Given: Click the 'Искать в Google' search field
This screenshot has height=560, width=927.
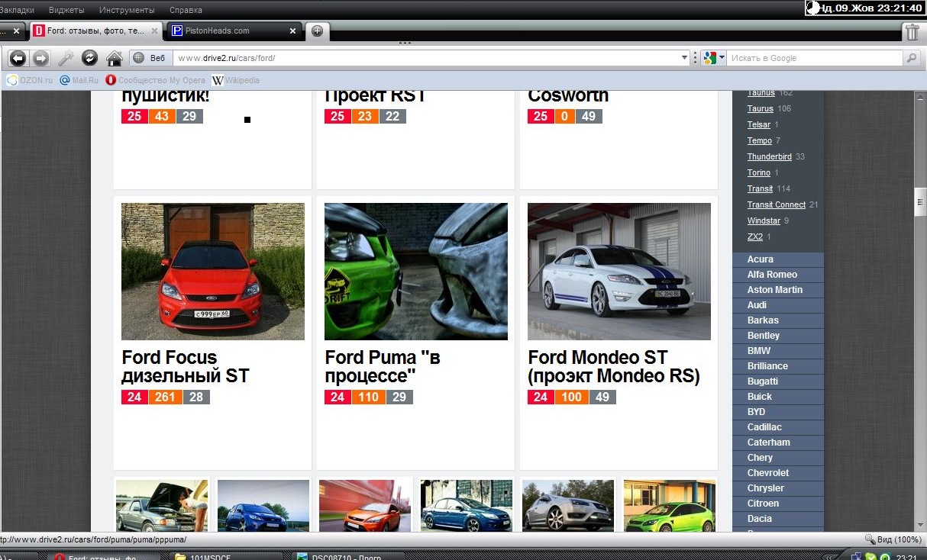Looking at the screenshot, I should [x=815, y=58].
